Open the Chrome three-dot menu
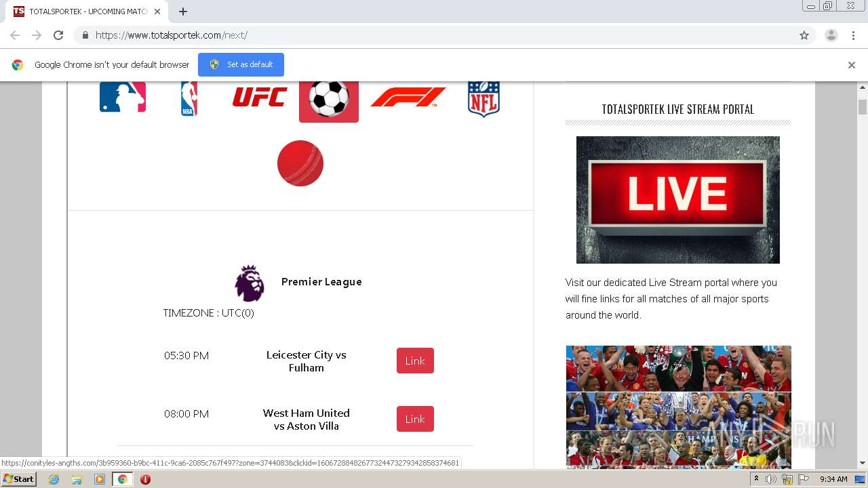 click(854, 35)
